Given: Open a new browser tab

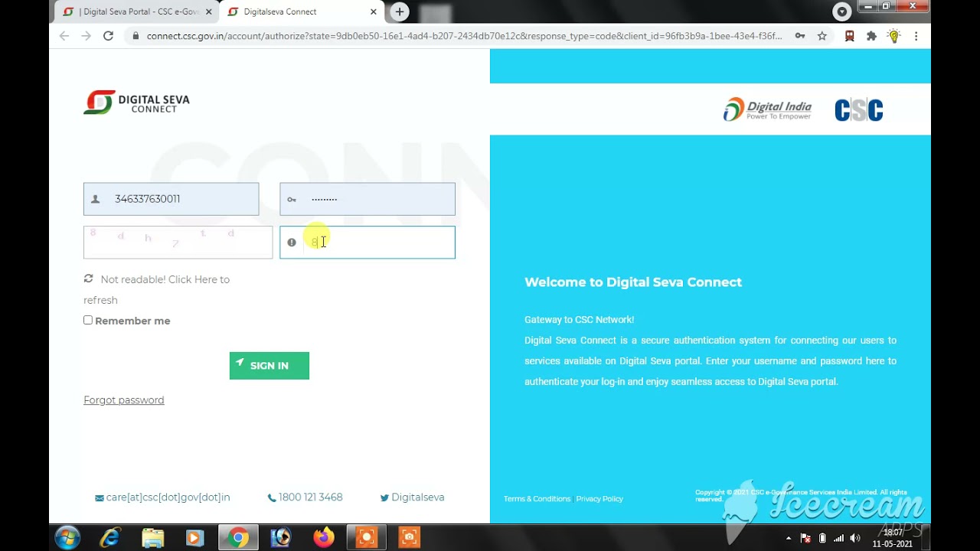Looking at the screenshot, I should tap(399, 11).
